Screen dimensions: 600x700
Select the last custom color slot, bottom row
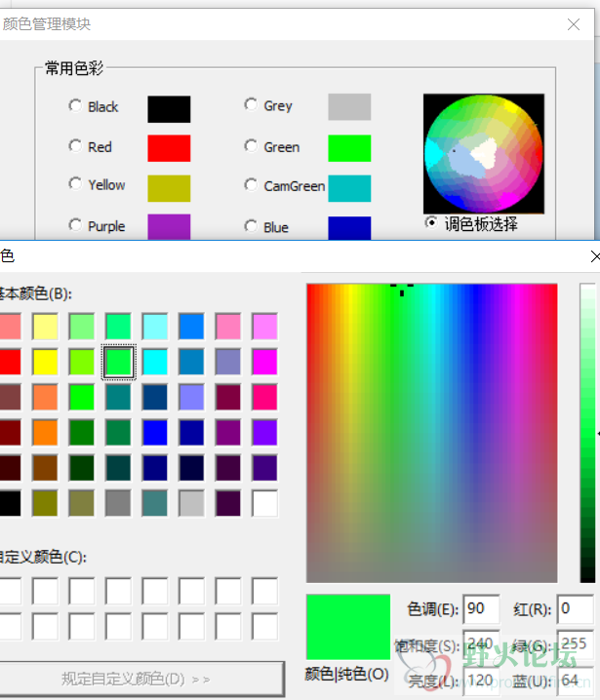tap(265, 626)
